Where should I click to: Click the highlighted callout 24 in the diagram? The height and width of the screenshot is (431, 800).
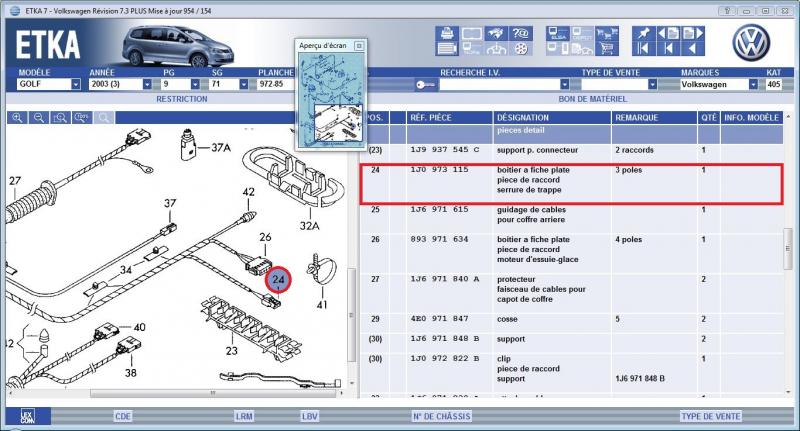[278, 280]
